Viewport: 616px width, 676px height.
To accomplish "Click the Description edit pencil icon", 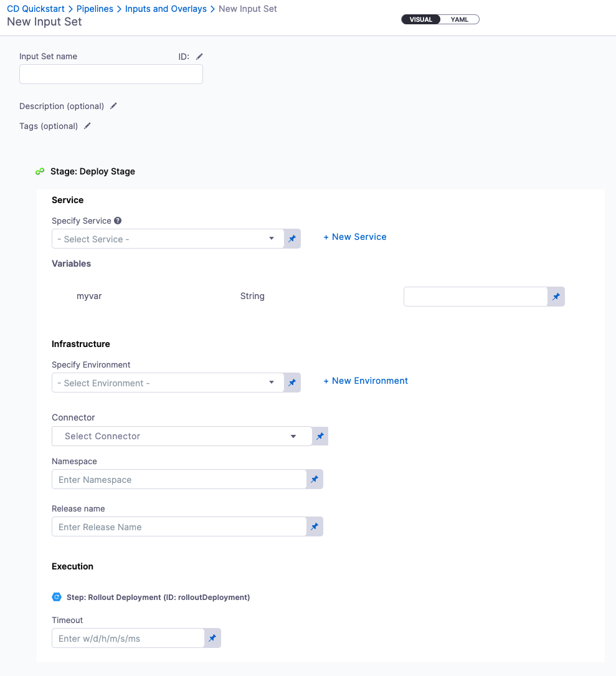I will 113,106.
